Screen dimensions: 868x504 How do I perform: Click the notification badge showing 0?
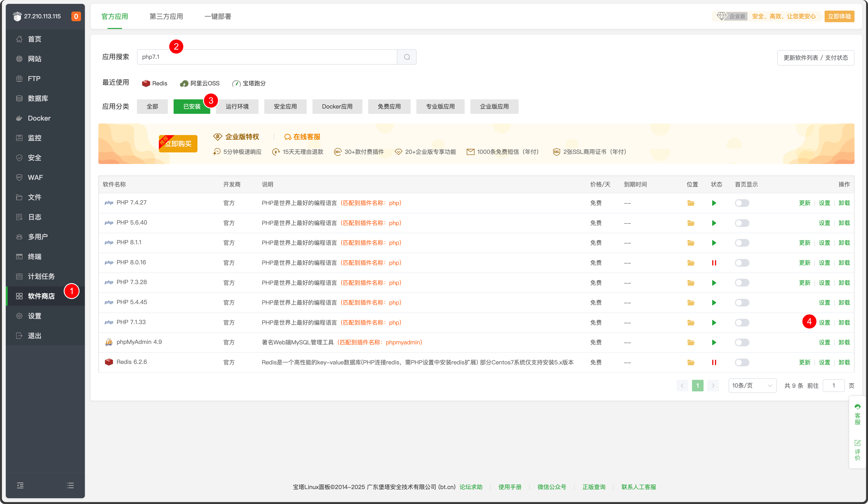coord(76,16)
